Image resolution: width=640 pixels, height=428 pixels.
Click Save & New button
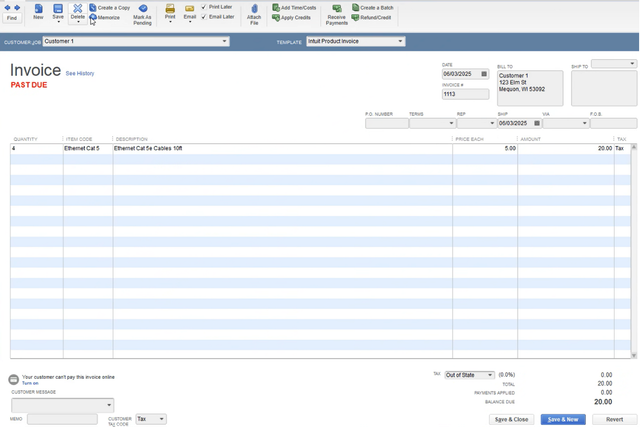pyautogui.click(x=563, y=419)
